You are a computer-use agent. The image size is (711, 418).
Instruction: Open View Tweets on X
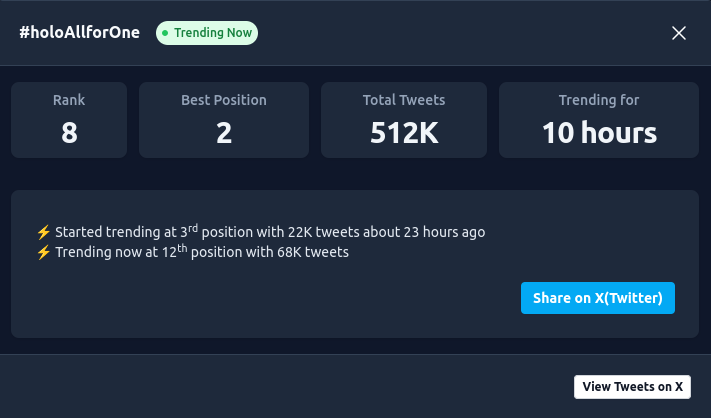tap(632, 387)
